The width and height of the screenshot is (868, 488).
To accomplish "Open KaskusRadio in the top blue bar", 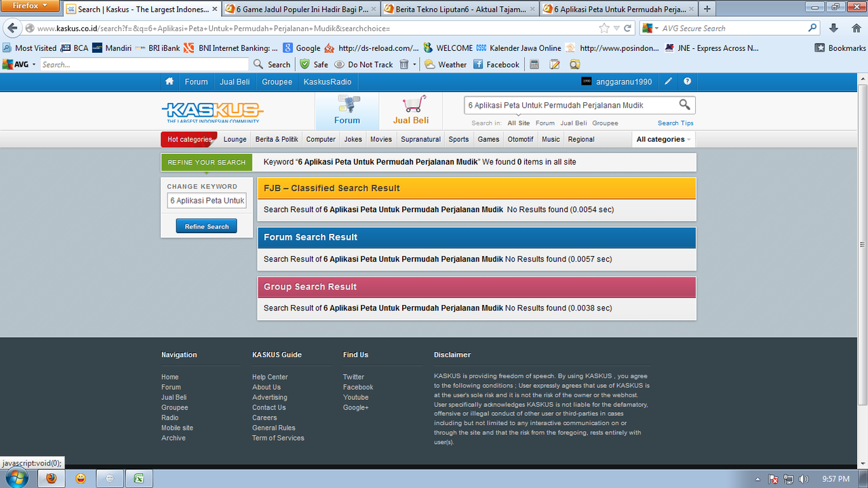I will 328,81.
